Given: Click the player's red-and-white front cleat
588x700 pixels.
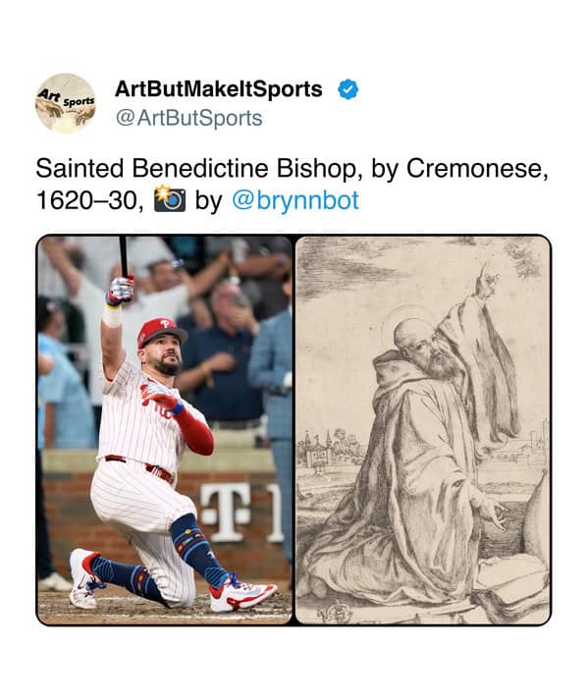Looking at the screenshot, I should pos(241,592).
